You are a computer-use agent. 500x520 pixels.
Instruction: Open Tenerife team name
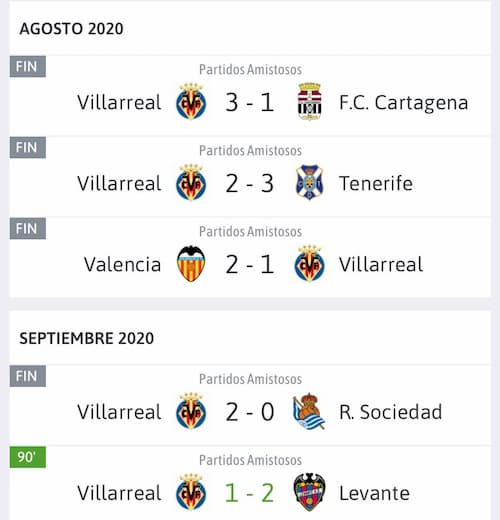[376, 183]
